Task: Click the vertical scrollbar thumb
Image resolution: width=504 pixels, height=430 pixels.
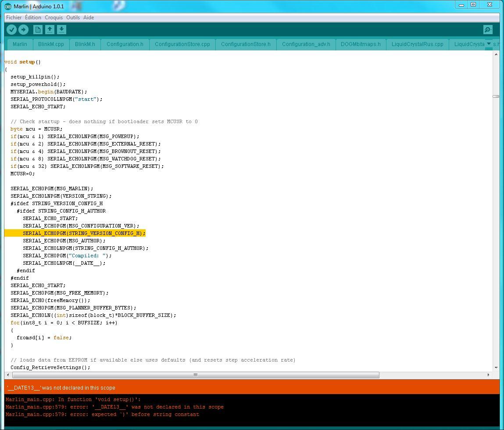Action: [496, 96]
